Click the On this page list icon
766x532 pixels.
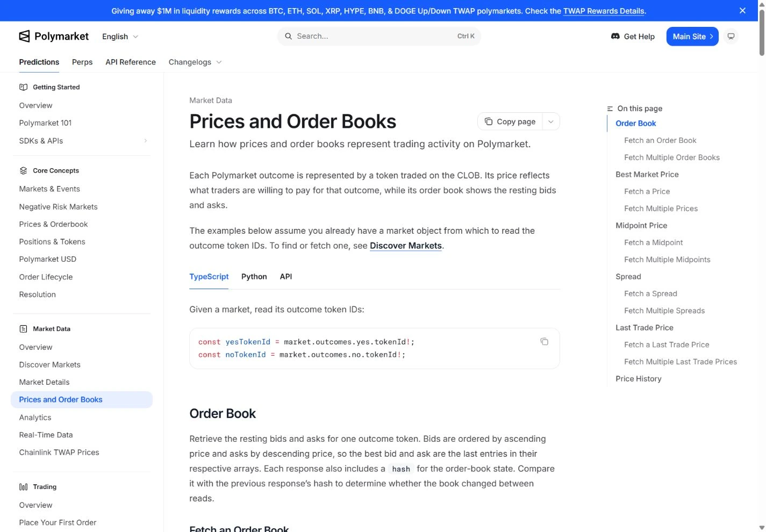[x=610, y=109]
